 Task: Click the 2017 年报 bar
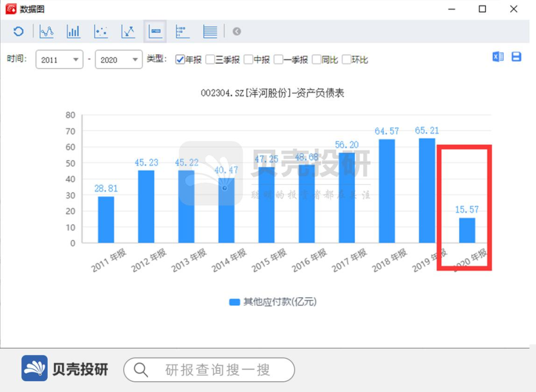tap(347, 198)
